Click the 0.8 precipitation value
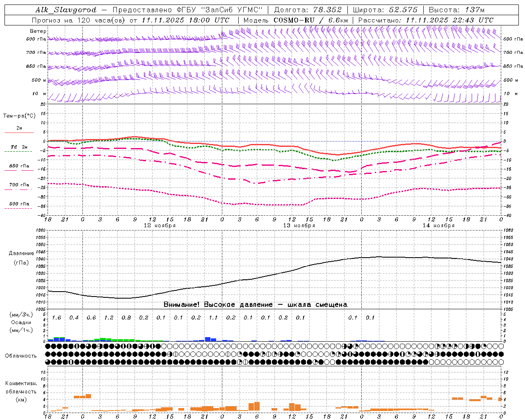Image resolution: width=525 pixels, height=420 pixels. (126, 318)
